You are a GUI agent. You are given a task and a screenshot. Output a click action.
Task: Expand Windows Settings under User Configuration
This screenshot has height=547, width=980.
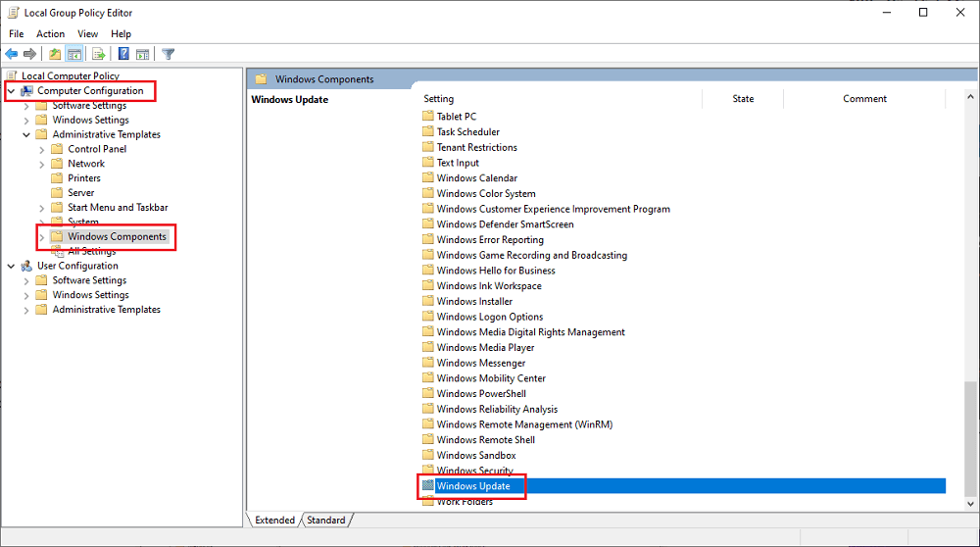pos(26,295)
